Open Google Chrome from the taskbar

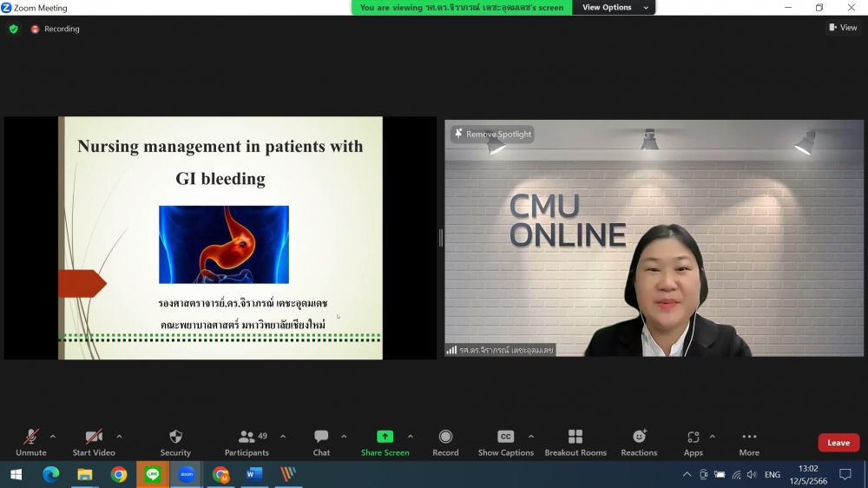pyautogui.click(x=119, y=475)
